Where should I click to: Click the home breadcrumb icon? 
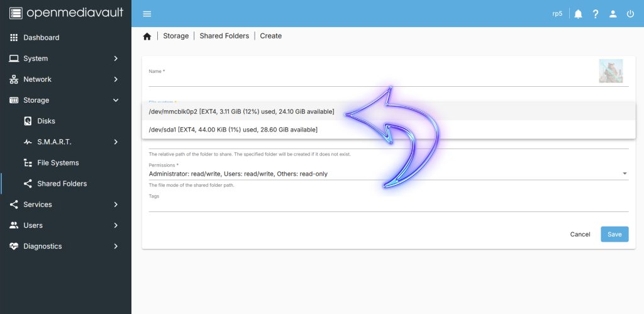(147, 36)
